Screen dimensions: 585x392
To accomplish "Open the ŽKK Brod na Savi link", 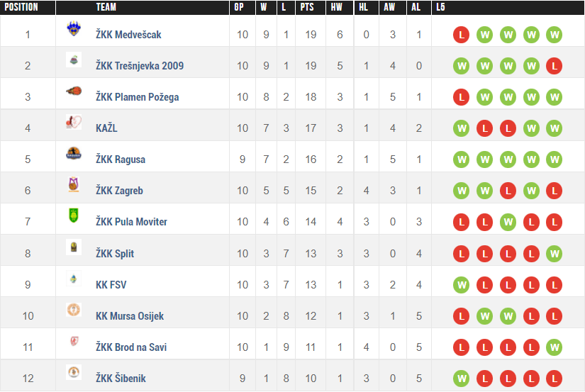I will pyautogui.click(x=131, y=347).
